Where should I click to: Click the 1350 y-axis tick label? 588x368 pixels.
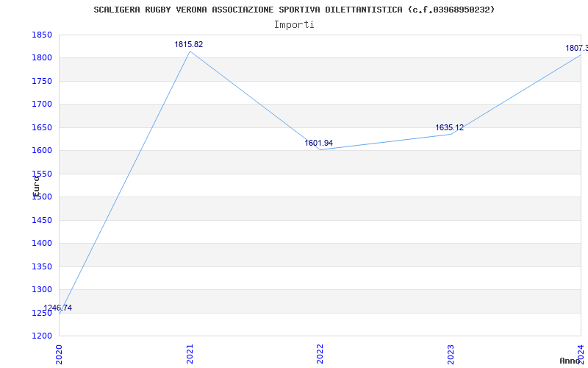coord(42,266)
